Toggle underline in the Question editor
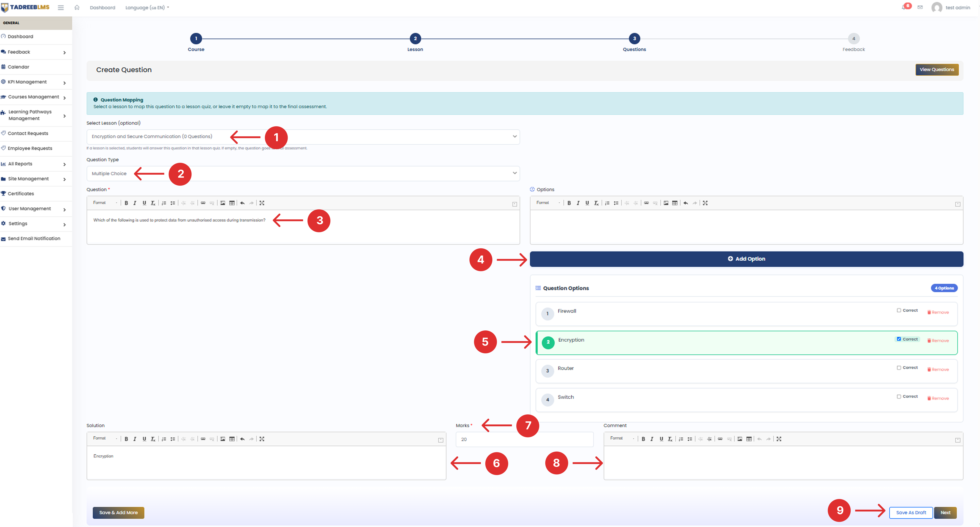Screen dimensions: 980x527 144,203
